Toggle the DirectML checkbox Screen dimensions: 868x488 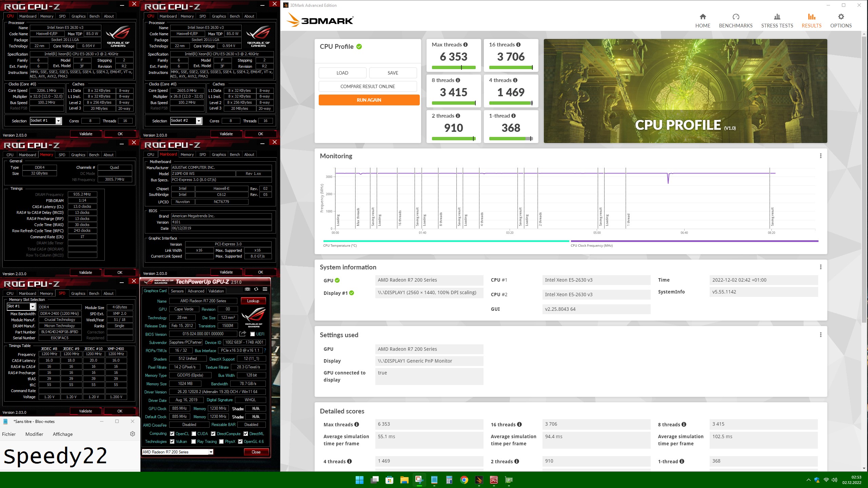tap(246, 434)
